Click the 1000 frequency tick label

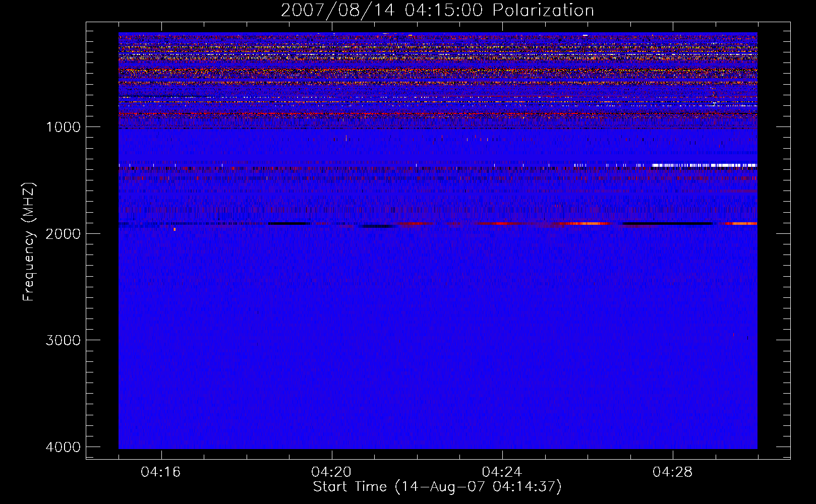tap(63, 127)
